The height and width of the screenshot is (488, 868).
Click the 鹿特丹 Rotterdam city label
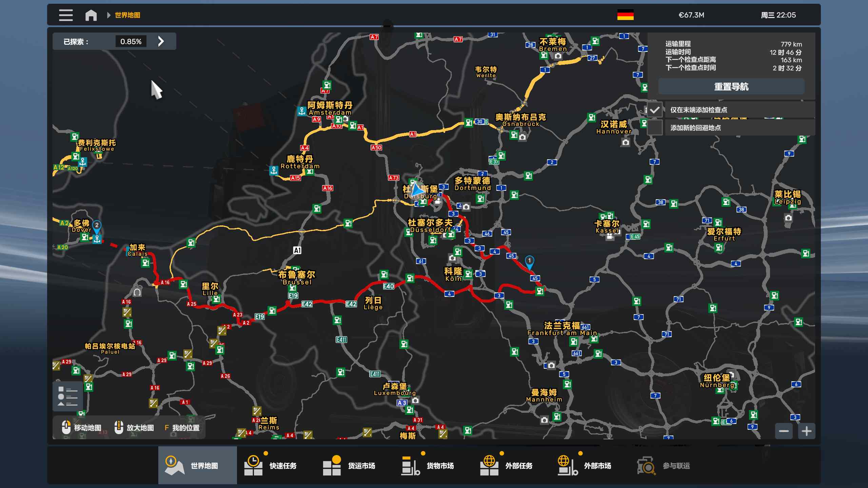point(300,162)
